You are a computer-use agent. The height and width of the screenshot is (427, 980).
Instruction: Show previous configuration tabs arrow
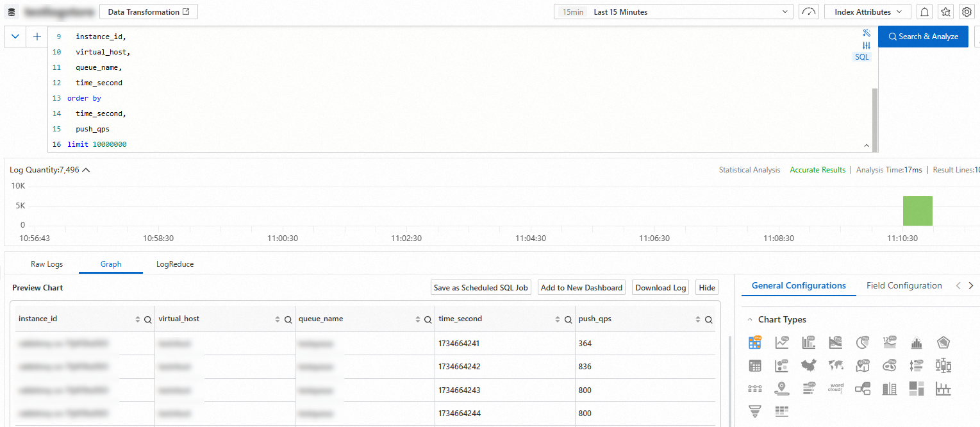[958, 286]
